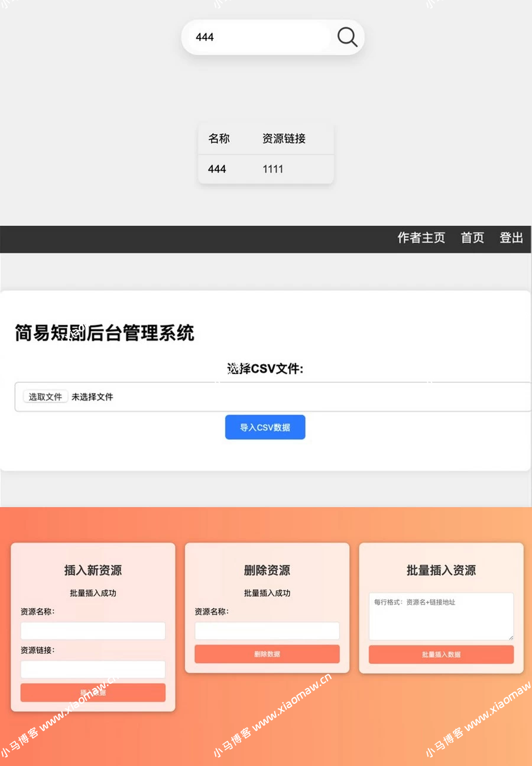
Task: Click the 导入CSV数据 button
Action: point(265,427)
